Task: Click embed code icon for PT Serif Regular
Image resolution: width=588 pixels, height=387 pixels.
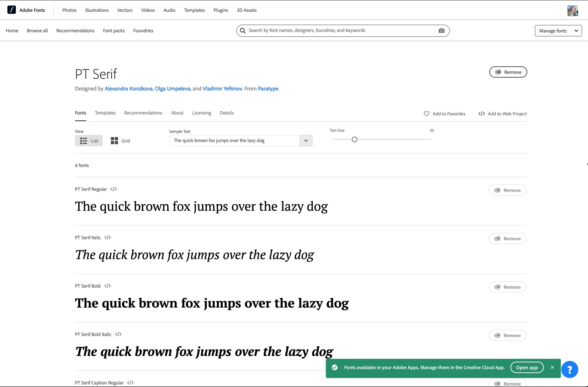Action: coord(114,189)
